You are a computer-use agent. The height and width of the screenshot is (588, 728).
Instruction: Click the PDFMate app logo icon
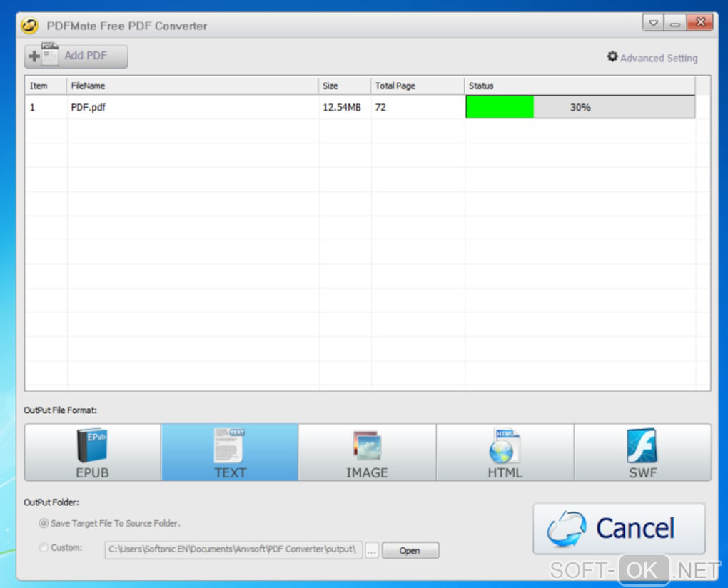[x=29, y=26]
